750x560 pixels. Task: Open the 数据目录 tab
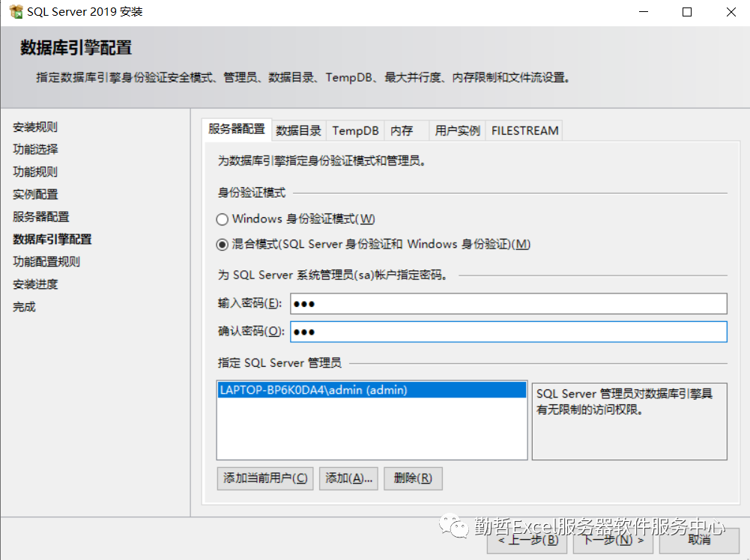point(299,130)
